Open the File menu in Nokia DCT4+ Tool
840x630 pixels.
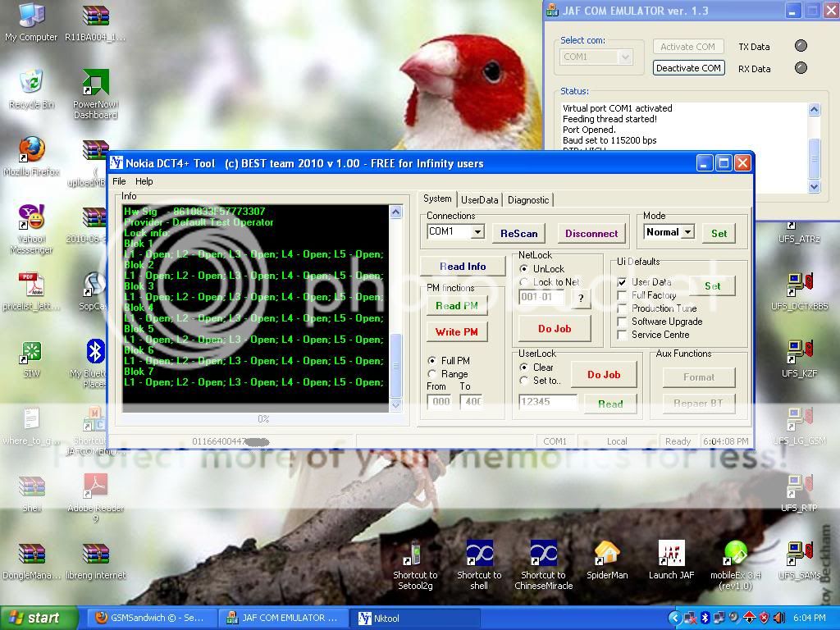tap(119, 181)
